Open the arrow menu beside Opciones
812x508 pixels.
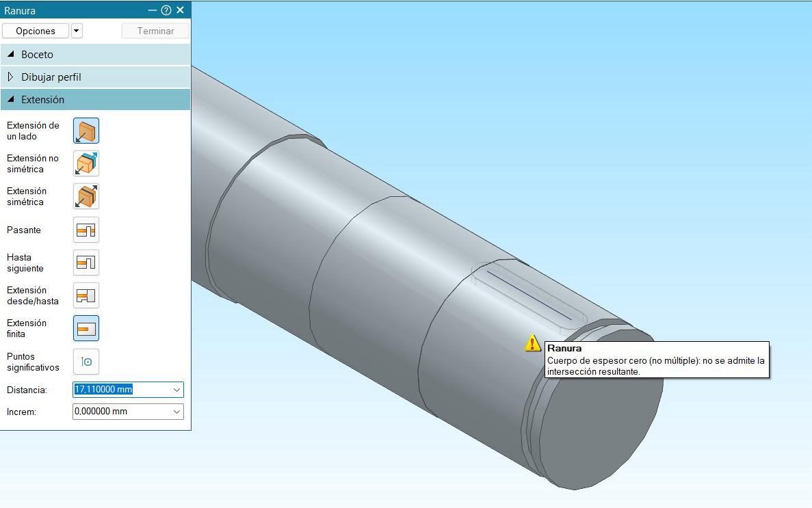pos(77,31)
